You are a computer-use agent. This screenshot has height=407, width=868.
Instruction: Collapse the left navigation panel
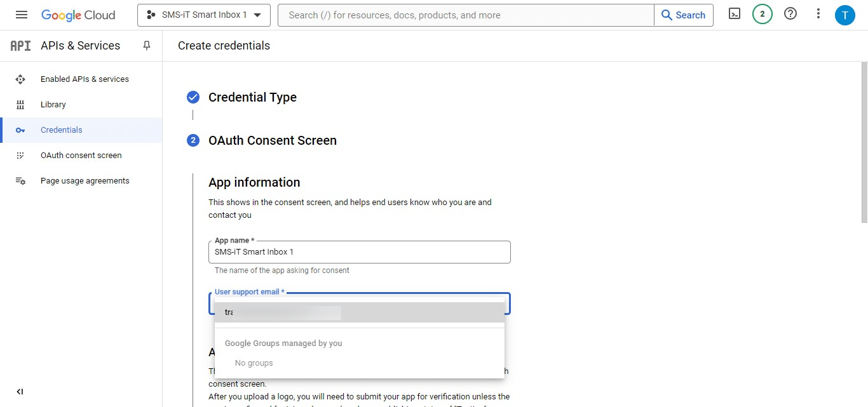pyautogui.click(x=20, y=391)
